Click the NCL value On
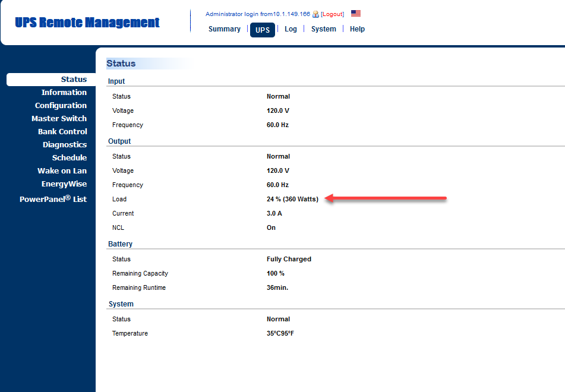 click(x=271, y=227)
